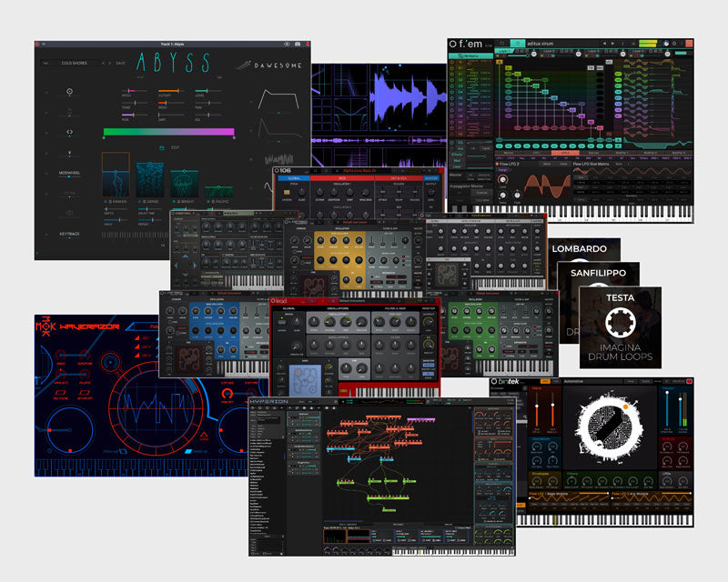The width and height of the screenshot is (728, 582).
Task: Click the circular target icon in Abyss modulation column
Action: (69, 92)
